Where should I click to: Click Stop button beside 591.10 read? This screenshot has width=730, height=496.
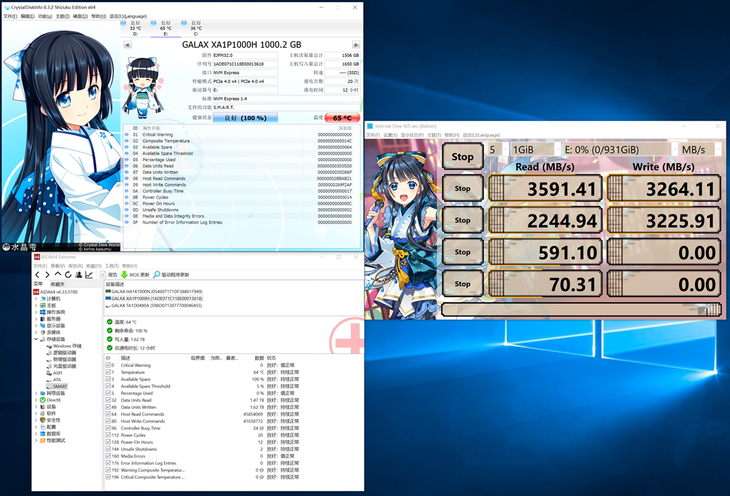pyautogui.click(x=462, y=252)
